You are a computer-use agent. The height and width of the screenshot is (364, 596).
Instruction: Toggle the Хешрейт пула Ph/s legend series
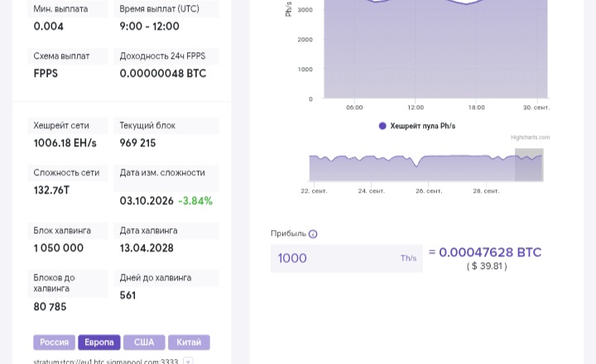[x=423, y=126]
